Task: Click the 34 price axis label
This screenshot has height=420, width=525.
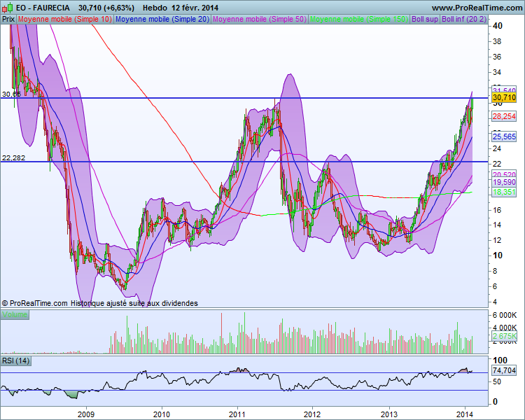Action: [497, 72]
